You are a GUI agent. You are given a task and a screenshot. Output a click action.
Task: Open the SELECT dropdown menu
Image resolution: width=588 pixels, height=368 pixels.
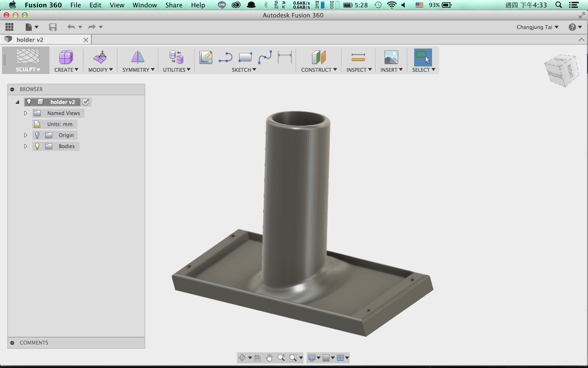point(424,70)
